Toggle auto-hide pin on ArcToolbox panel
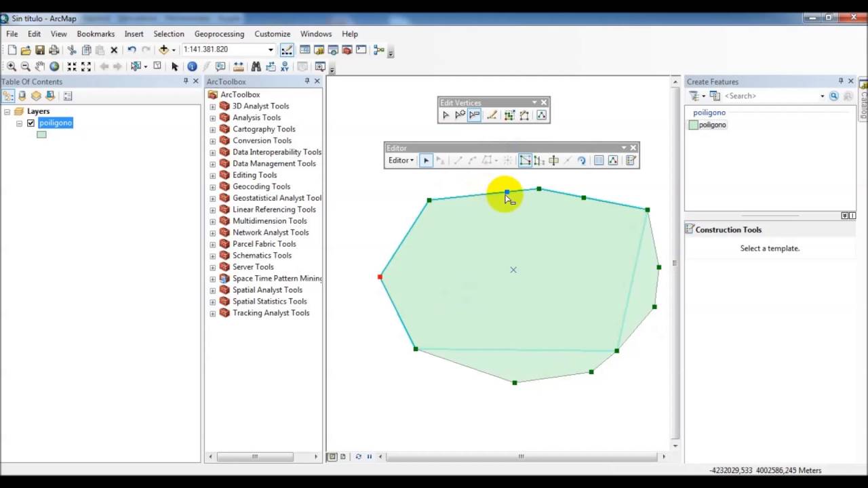868x488 pixels. [x=307, y=81]
